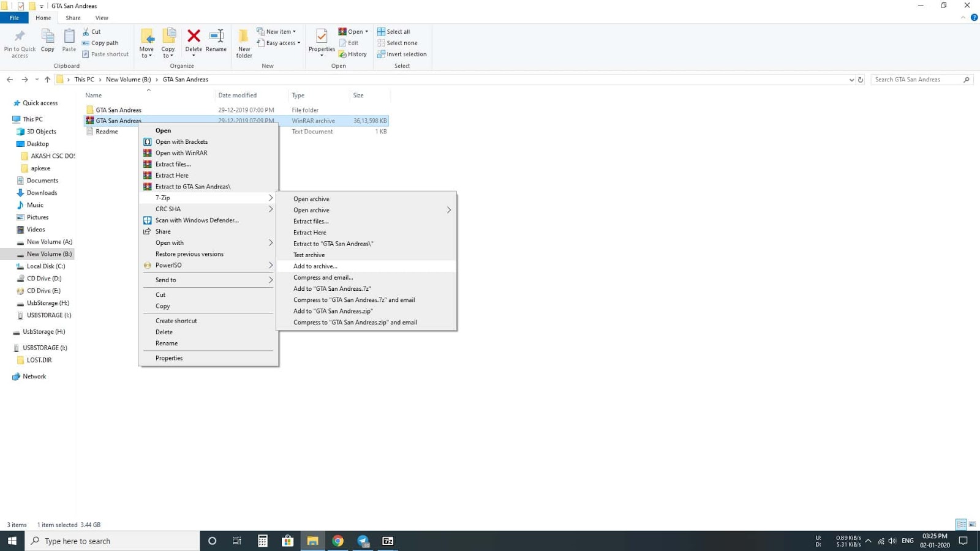Image resolution: width=980 pixels, height=551 pixels.
Task: Open the Move to dropdown
Action: click(146, 52)
